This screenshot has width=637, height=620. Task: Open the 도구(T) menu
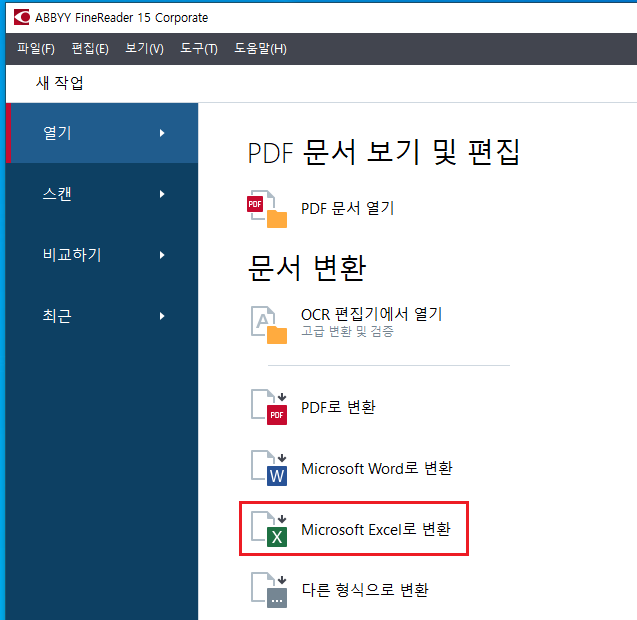(199, 49)
